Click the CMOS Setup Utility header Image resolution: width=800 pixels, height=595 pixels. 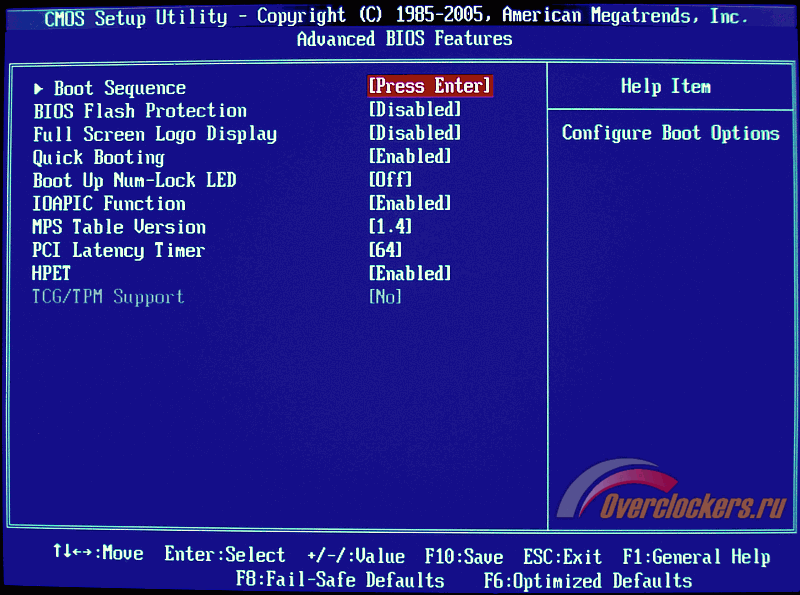[x=396, y=17]
